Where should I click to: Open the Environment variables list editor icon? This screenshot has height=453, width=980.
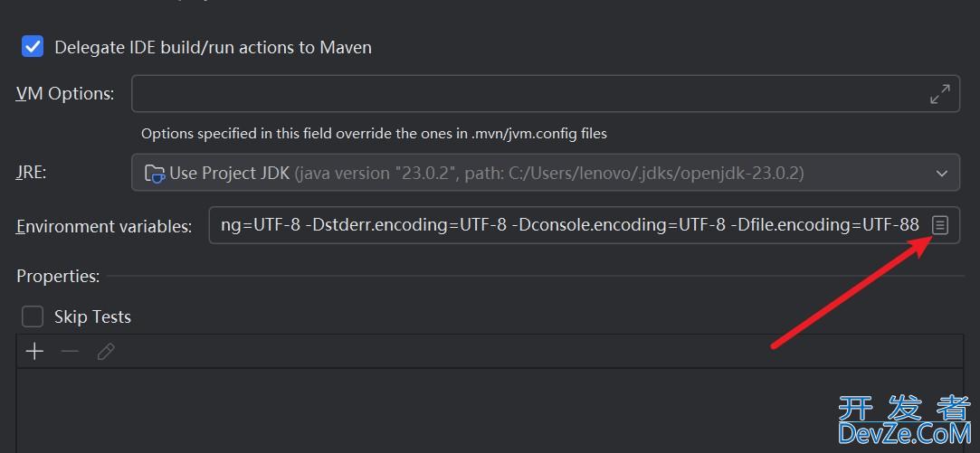pos(940,225)
